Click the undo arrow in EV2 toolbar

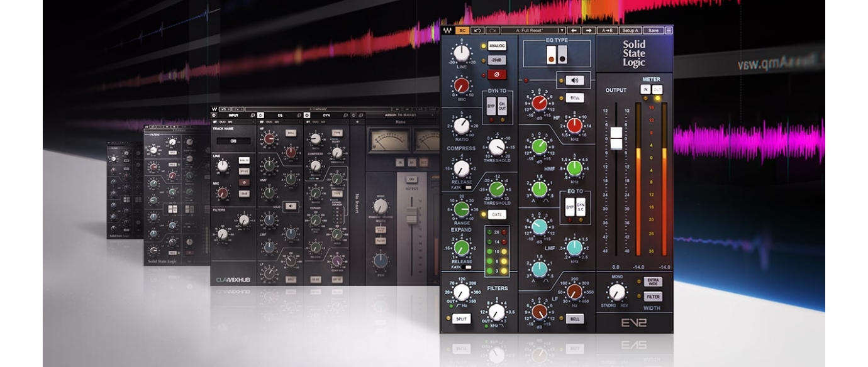pyautogui.click(x=478, y=30)
